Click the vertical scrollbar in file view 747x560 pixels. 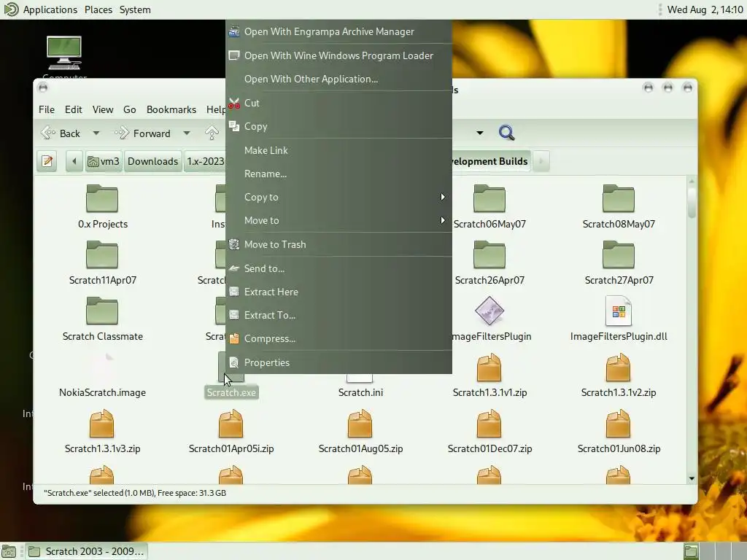coord(692,203)
